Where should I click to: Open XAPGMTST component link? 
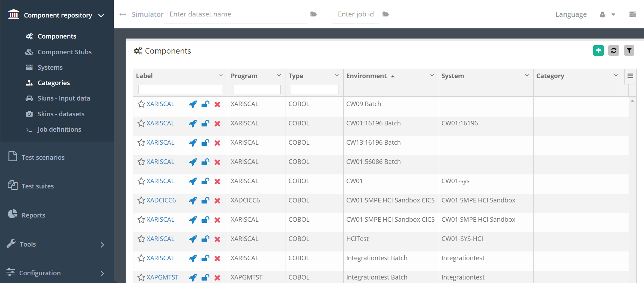[x=162, y=277]
